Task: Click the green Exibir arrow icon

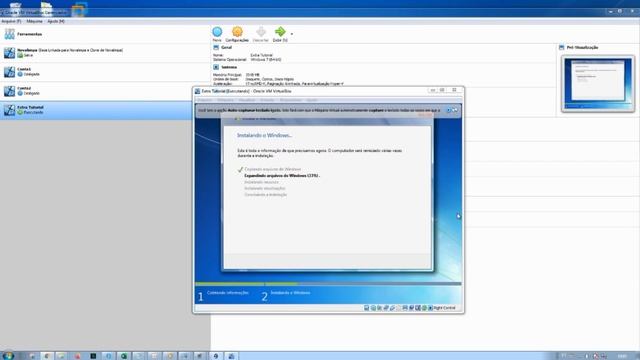Action: tap(280, 32)
